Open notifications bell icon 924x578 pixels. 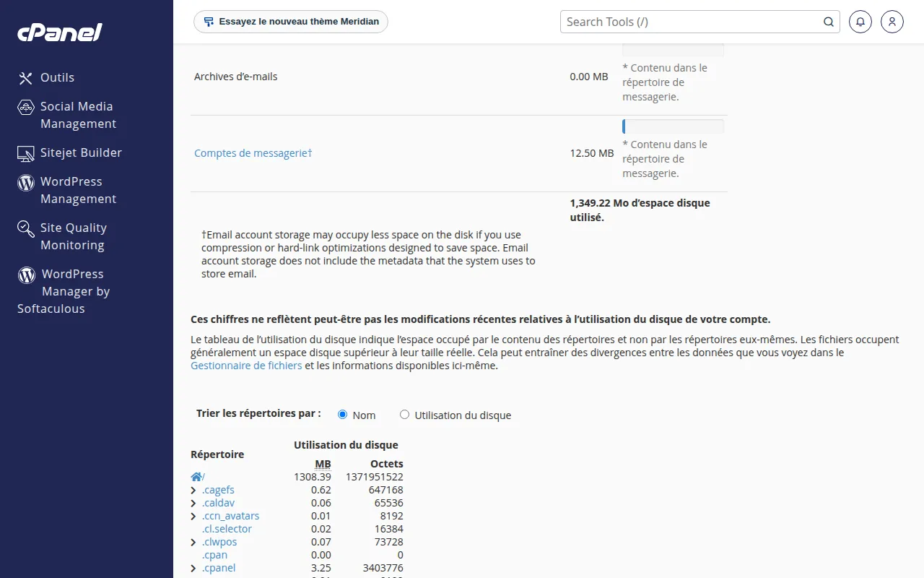860,22
